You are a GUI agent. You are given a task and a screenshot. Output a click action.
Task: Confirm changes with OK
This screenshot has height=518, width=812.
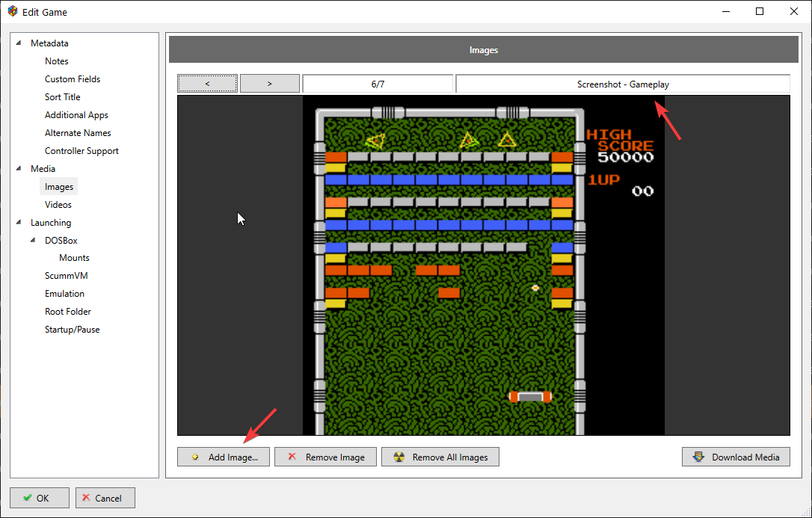tap(40, 498)
